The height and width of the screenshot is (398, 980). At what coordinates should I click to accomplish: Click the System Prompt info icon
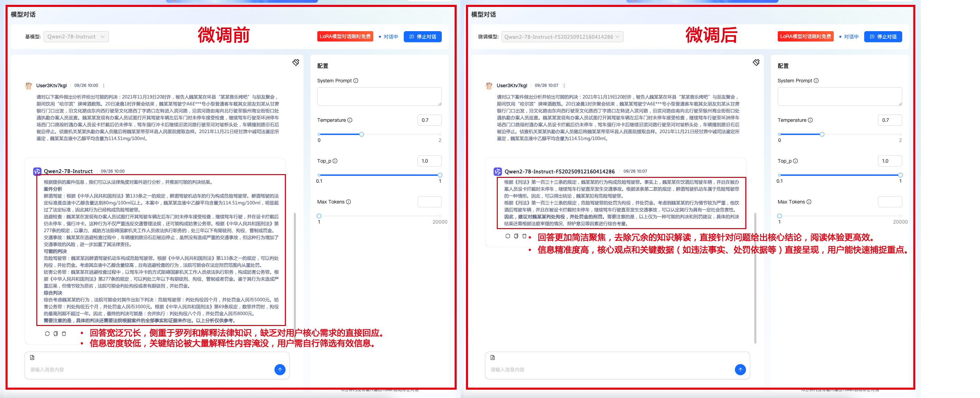[x=356, y=80]
